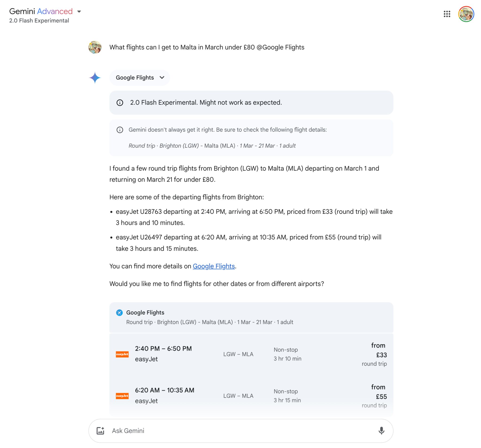This screenshot has width=481, height=448.
Task: Click the easyJet logo on the £33 flight
Action: [x=123, y=354]
